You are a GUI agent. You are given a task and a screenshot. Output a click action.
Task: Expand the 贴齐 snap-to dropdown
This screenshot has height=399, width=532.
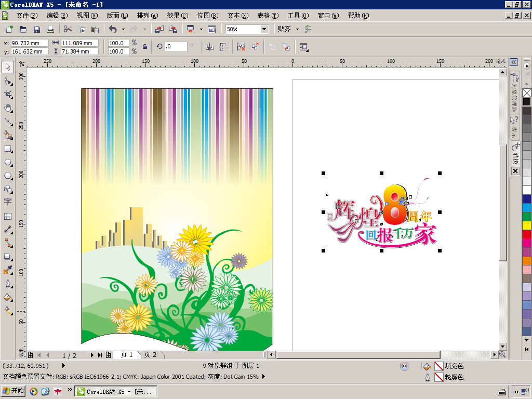pyautogui.click(x=298, y=29)
